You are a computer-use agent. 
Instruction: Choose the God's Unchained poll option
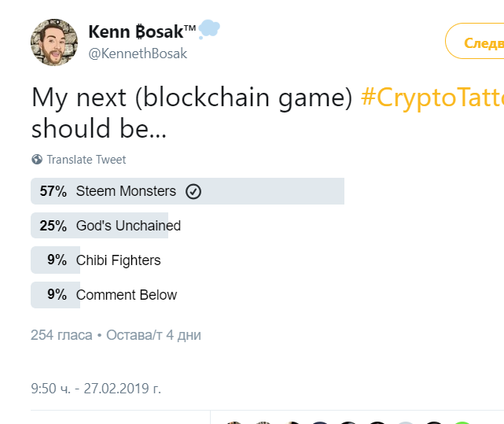(128, 226)
